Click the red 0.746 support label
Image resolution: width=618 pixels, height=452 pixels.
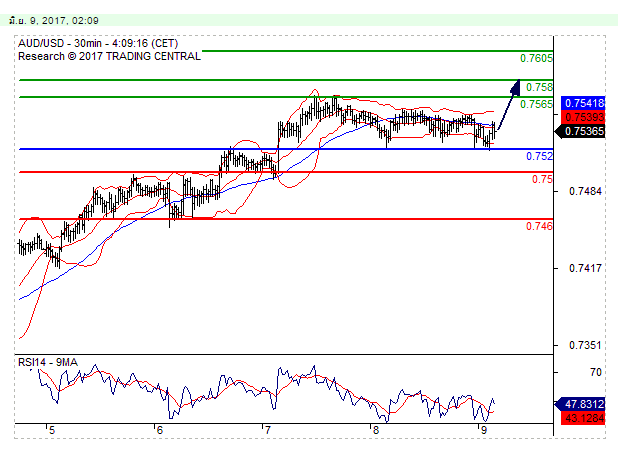pyautogui.click(x=540, y=226)
